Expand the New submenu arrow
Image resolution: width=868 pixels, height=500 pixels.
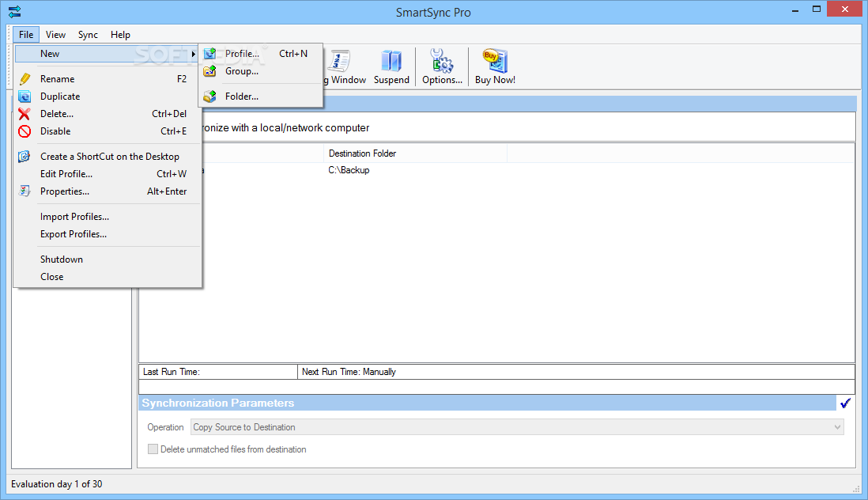194,54
